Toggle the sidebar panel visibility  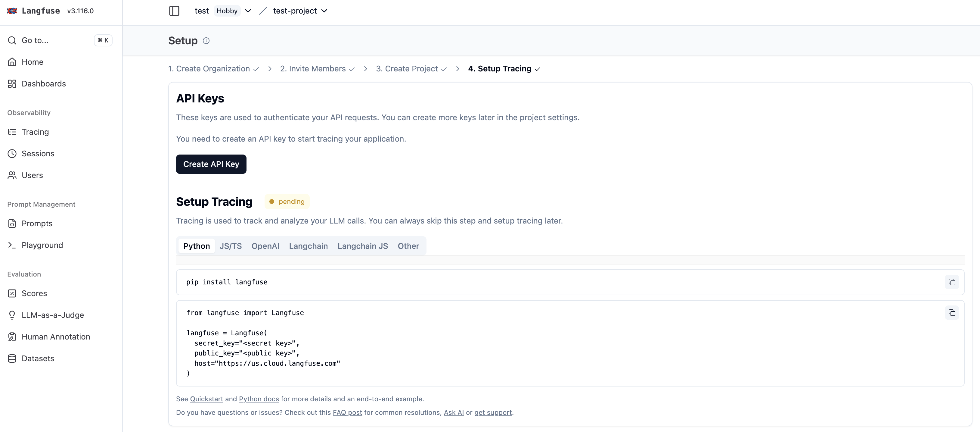pos(174,11)
